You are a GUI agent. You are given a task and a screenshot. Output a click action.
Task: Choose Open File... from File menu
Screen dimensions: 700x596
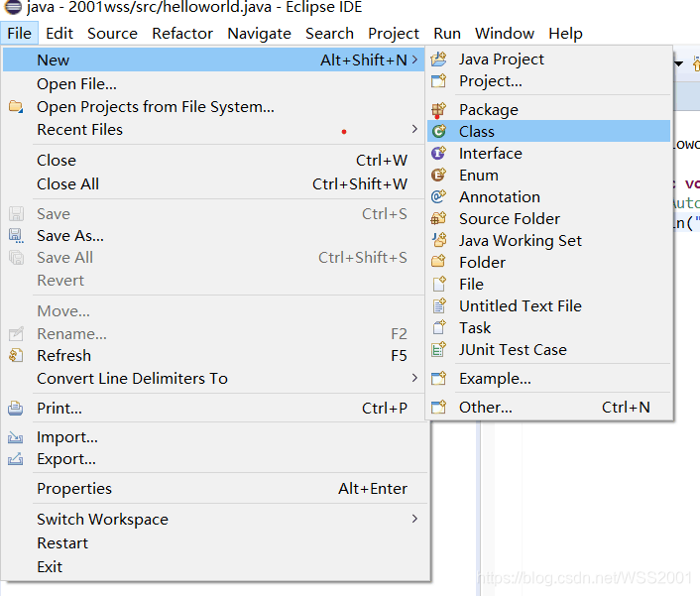[x=213, y=84]
